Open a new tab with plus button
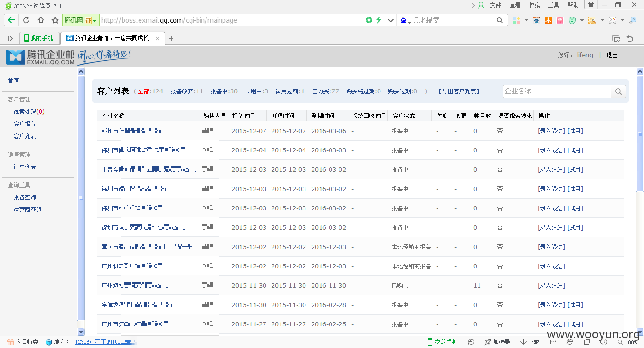This screenshot has height=348, width=644. tap(171, 39)
